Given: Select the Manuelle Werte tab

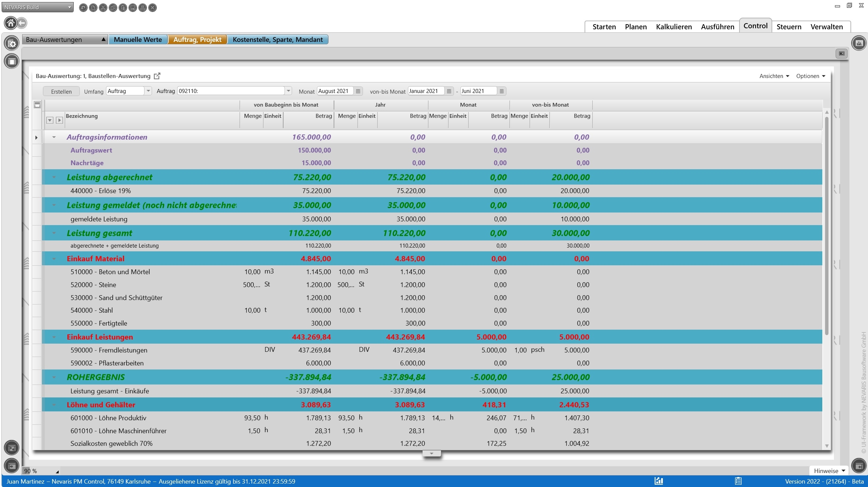Looking at the screenshot, I should (x=138, y=40).
